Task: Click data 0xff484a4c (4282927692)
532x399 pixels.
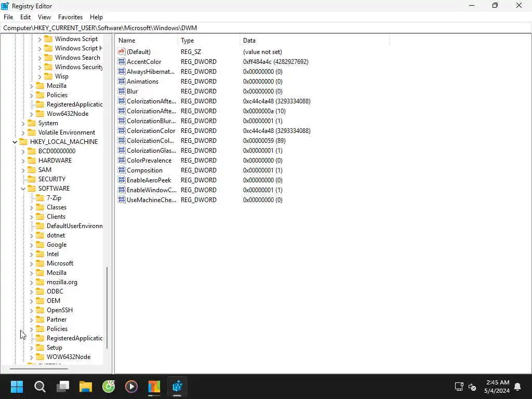Action: (275, 61)
